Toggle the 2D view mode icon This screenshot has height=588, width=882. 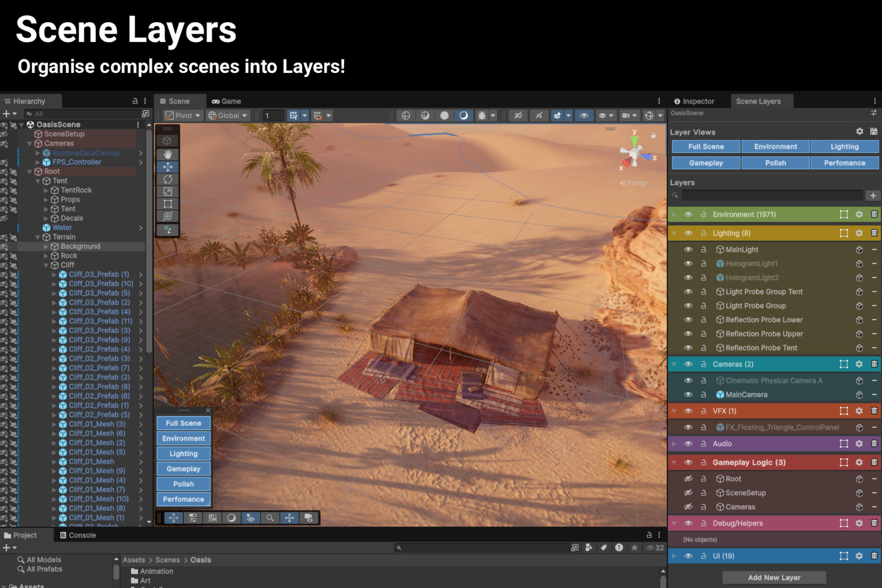point(518,115)
